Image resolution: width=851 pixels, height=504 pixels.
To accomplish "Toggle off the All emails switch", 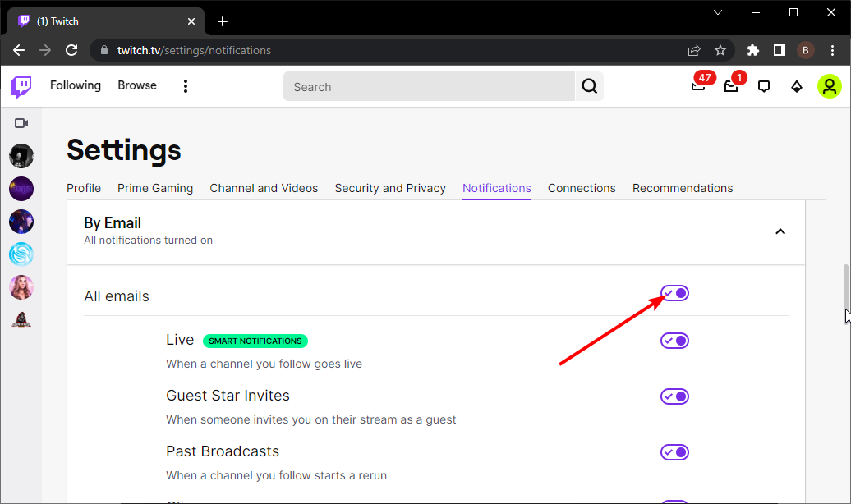I will (x=674, y=294).
